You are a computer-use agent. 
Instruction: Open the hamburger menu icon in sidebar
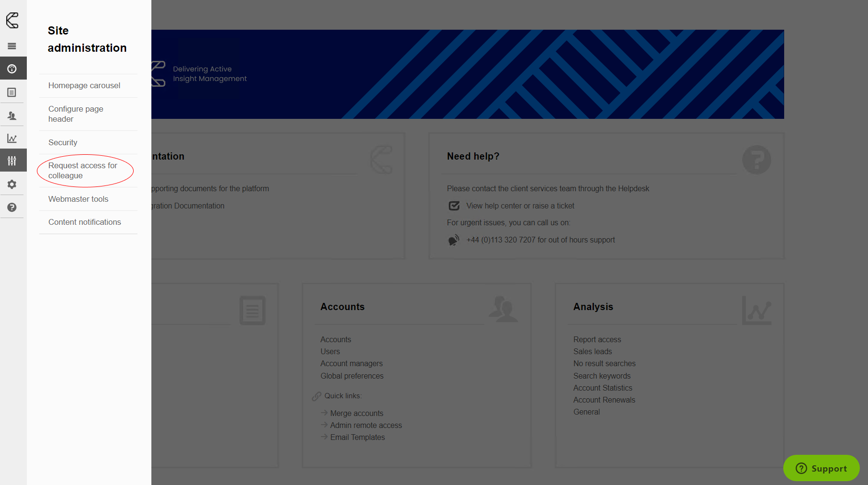click(x=12, y=46)
